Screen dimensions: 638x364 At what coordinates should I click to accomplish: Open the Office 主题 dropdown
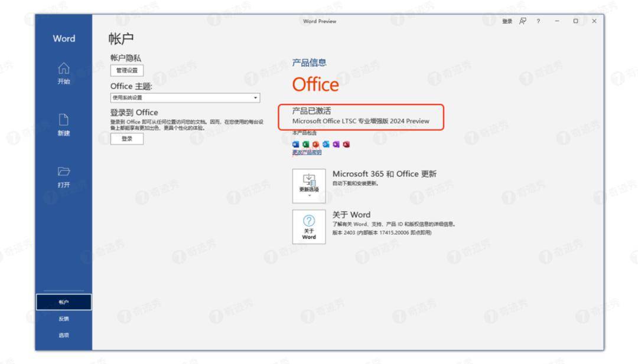point(184,97)
